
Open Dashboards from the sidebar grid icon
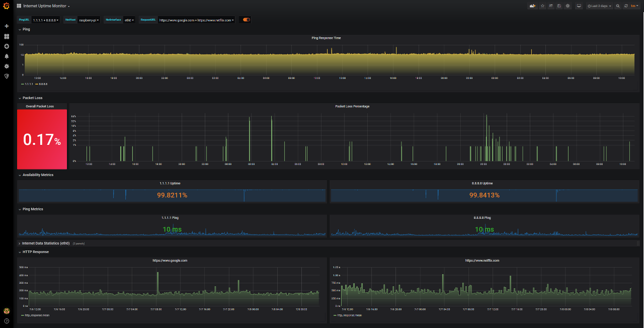pos(7,36)
